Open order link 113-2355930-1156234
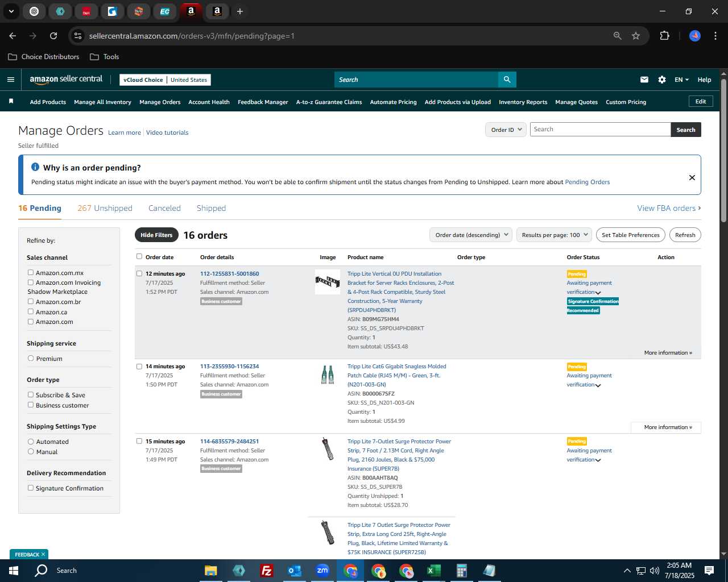This screenshot has width=728, height=582. click(229, 367)
